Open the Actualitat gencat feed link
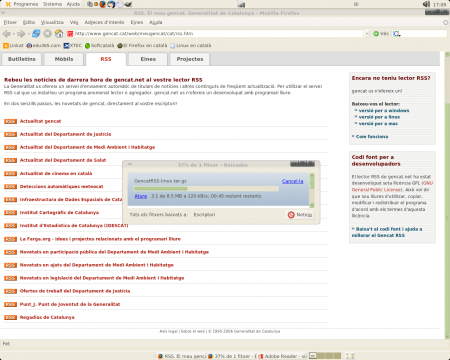 (x=40, y=121)
